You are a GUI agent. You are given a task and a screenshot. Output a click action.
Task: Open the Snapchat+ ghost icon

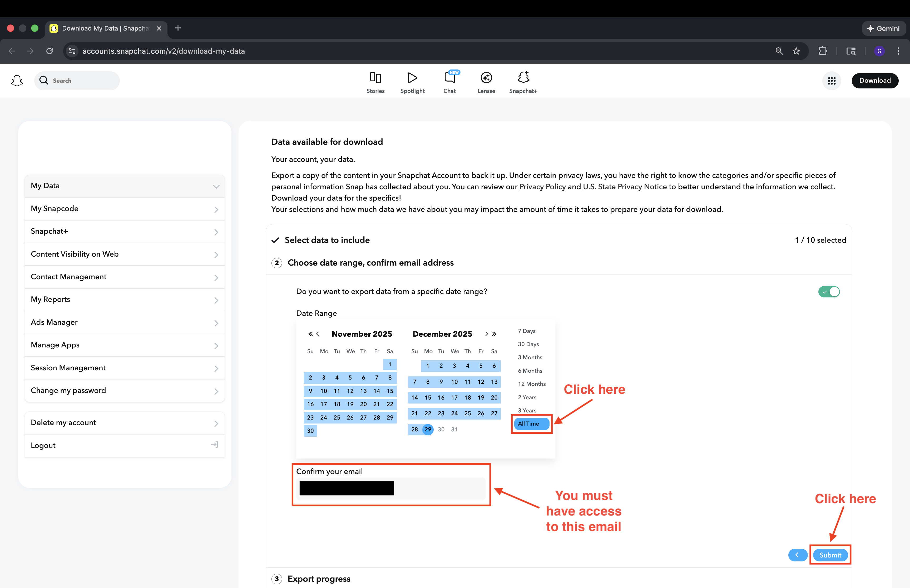tap(523, 82)
